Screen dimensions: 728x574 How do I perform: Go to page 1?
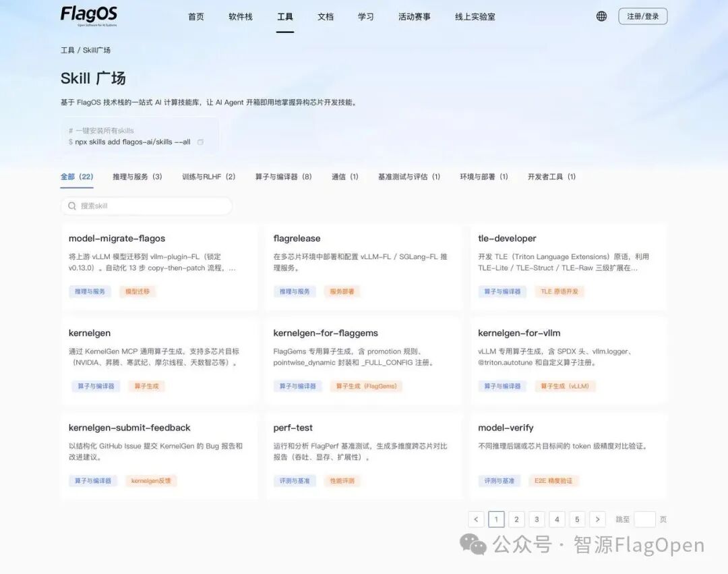(x=496, y=519)
